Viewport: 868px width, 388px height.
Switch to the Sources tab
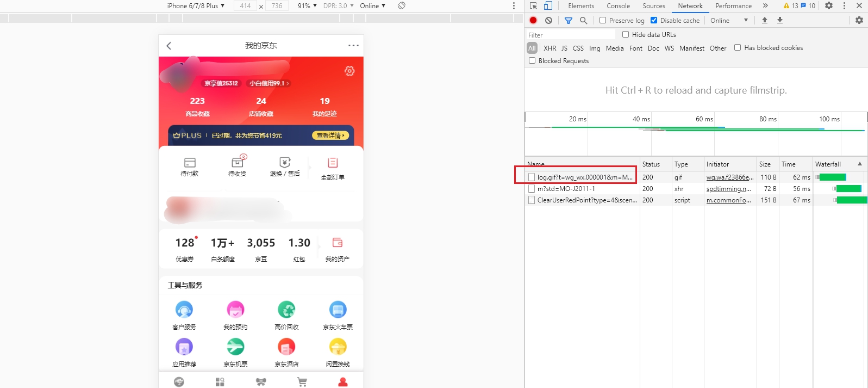(653, 5)
